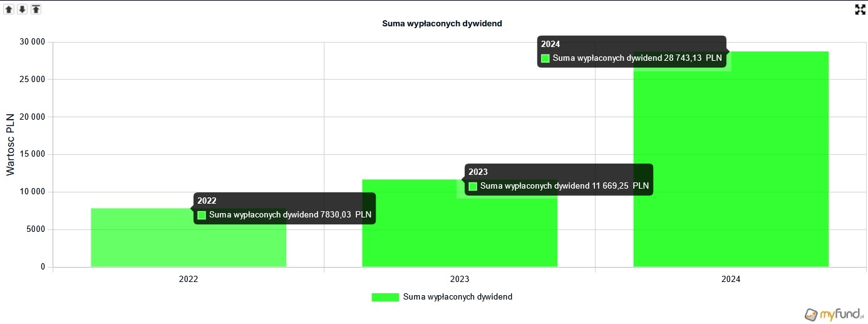Viewport: 868px width, 324px height.
Task: Expand the chart to fullscreen
Action: coord(860,9)
